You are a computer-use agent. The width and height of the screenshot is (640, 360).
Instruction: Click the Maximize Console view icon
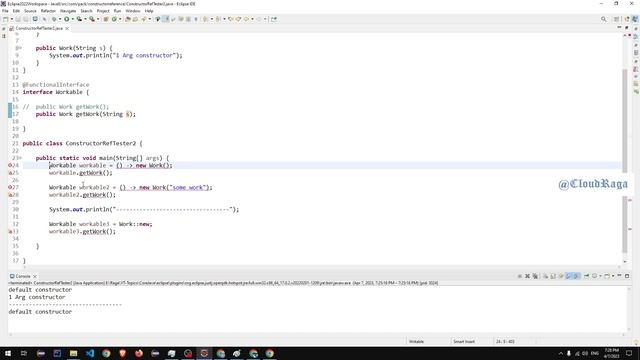627,276
